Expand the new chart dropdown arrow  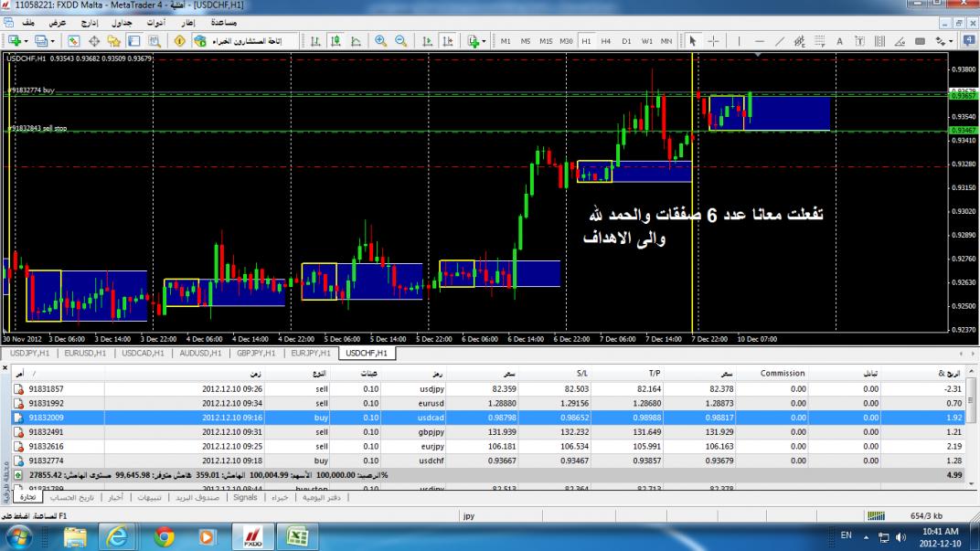click(27, 41)
